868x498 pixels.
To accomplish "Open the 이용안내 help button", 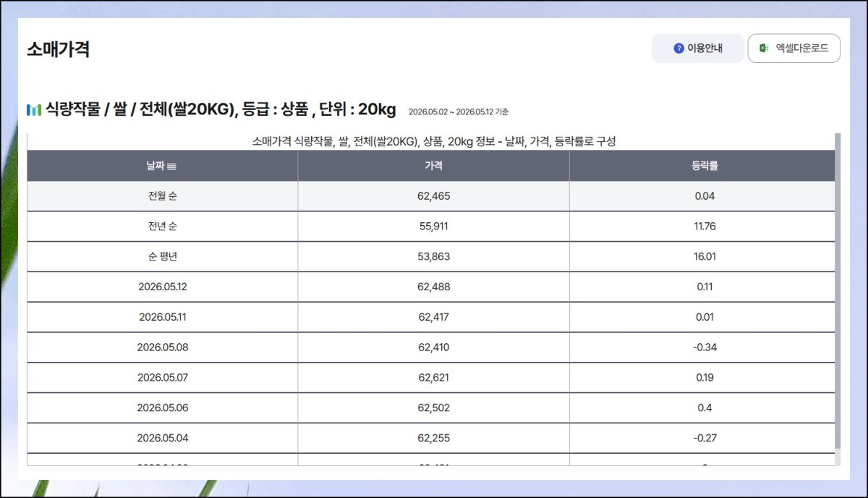I will [697, 48].
